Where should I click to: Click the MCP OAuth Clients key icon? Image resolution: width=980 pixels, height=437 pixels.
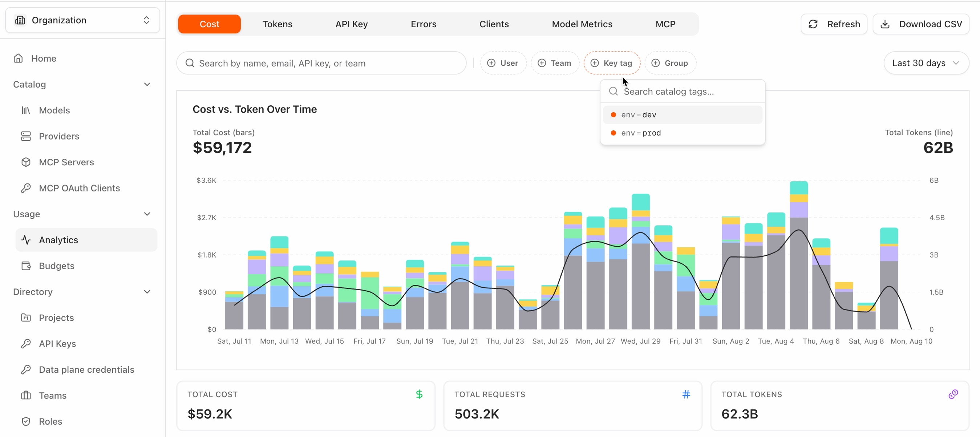pos(26,188)
